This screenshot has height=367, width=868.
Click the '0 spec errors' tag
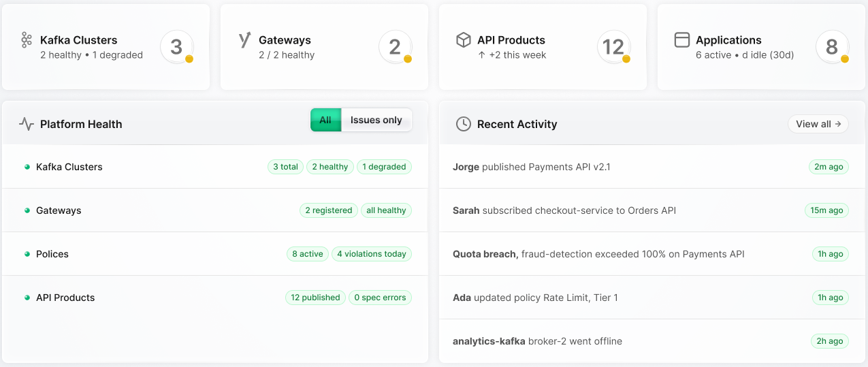click(380, 298)
